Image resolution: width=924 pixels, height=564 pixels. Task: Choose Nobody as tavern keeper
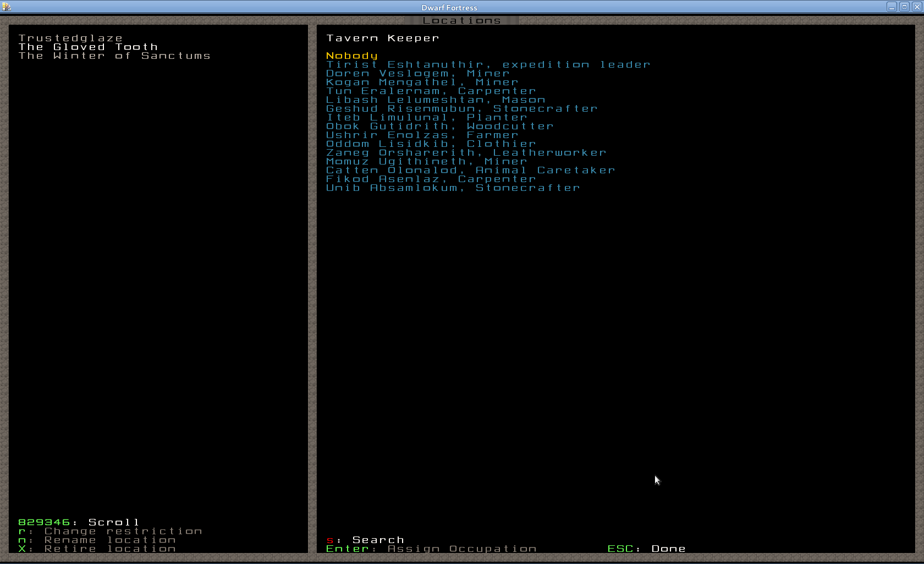click(x=351, y=56)
